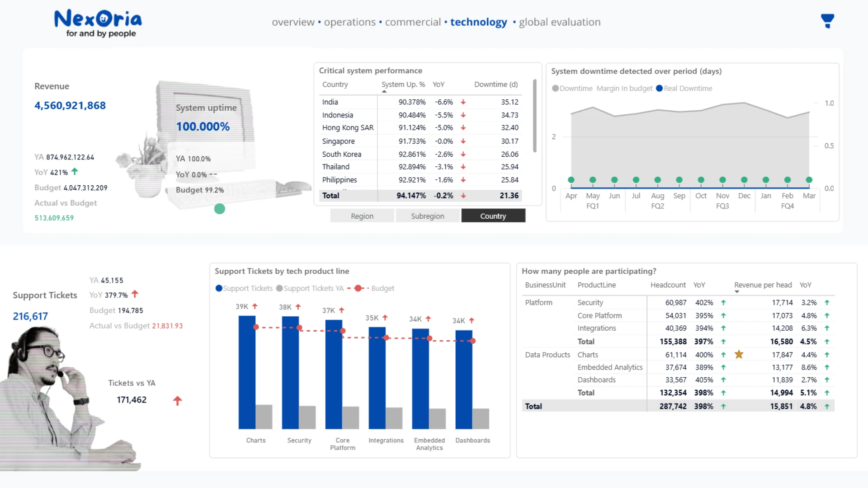Click scrollbar of Critical system performance table
Viewport: 868px width, 488px height.
pos(535,117)
